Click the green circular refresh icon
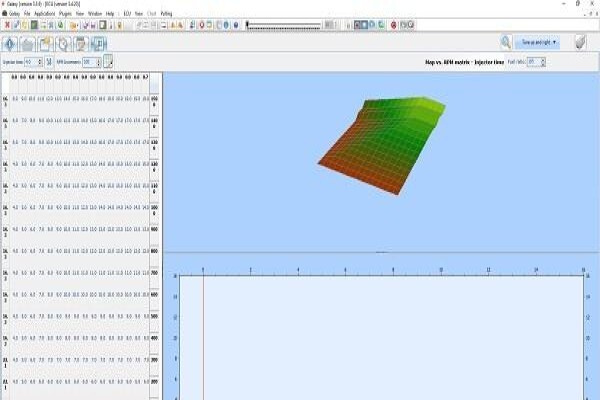Image resolution: width=600 pixels, height=400 pixels. (60, 25)
